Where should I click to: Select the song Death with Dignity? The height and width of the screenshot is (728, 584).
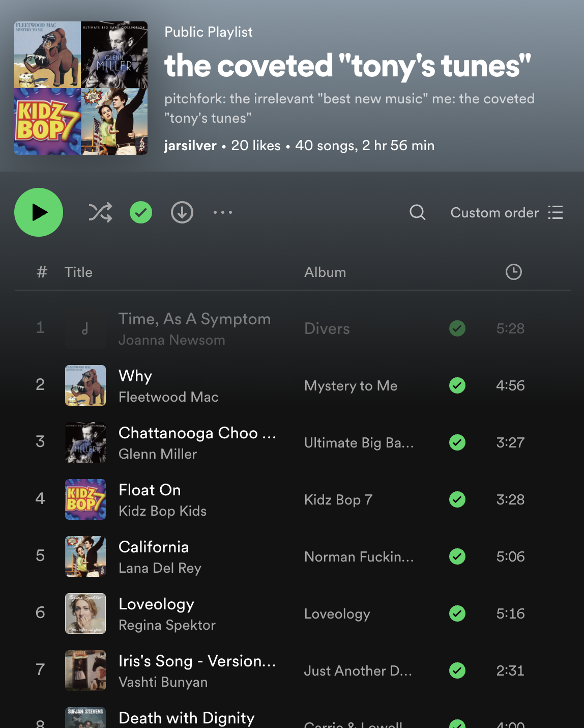point(186,718)
